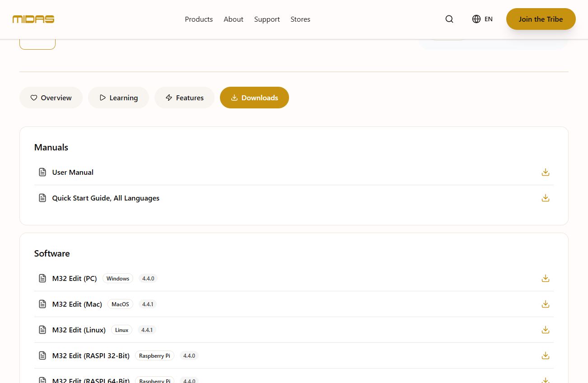588x383 pixels.
Task: Click the Manuals section heading
Action: coord(51,147)
